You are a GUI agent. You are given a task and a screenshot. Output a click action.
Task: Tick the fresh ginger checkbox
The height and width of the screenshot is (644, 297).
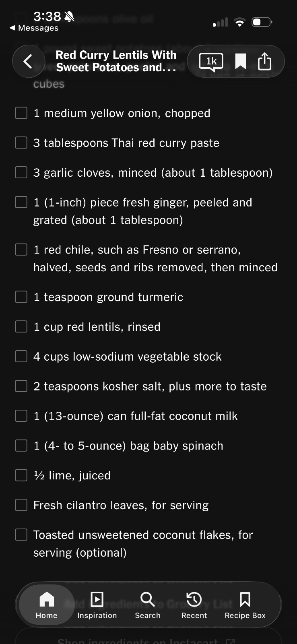[21, 202]
